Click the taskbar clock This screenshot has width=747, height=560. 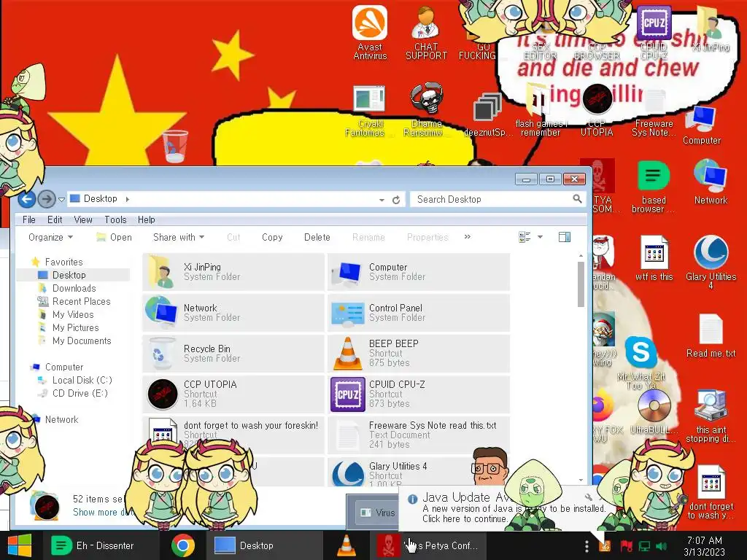[704, 546]
